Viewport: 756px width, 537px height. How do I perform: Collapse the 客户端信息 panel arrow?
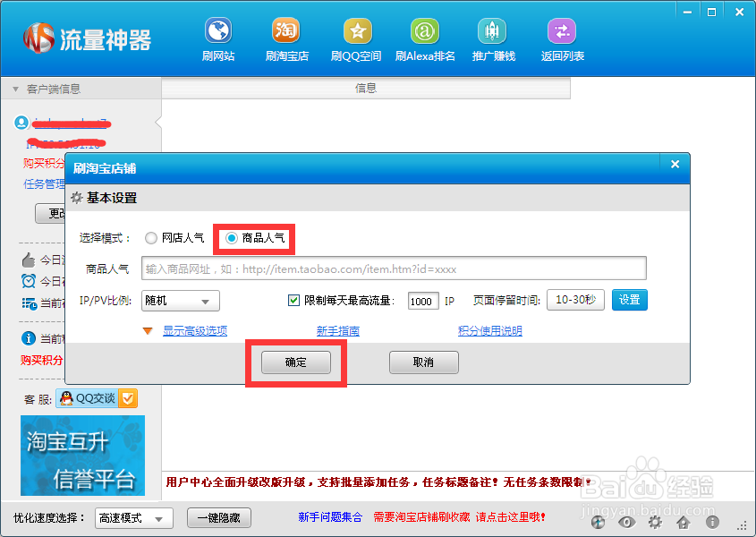click(15, 89)
